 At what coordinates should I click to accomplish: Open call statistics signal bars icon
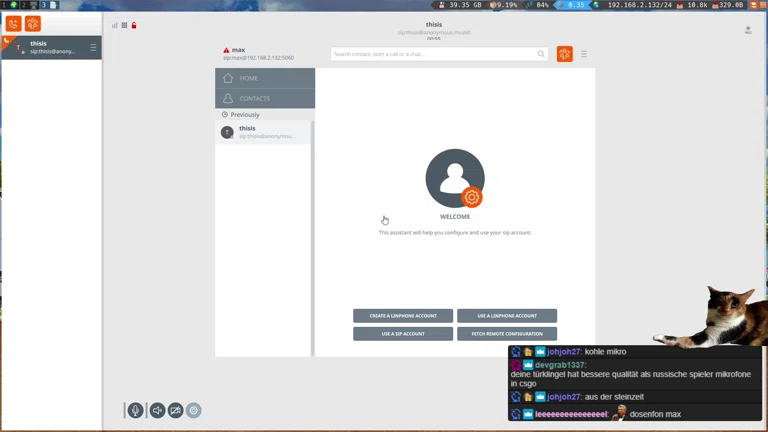click(x=115, y=25)
